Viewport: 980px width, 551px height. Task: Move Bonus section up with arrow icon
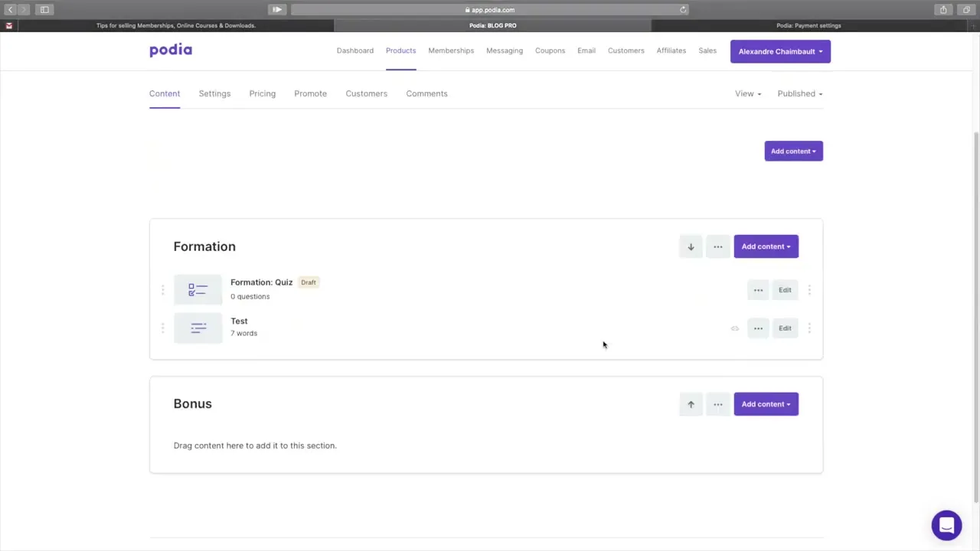coord(691,404)
